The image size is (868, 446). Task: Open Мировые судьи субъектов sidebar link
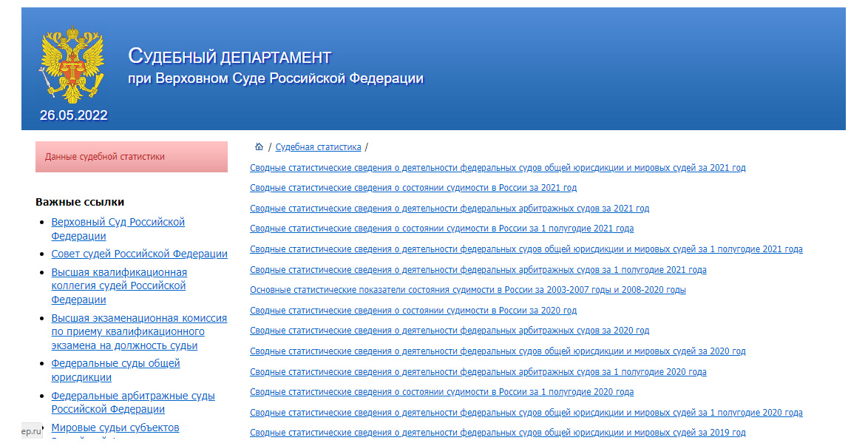coord(115,428)
